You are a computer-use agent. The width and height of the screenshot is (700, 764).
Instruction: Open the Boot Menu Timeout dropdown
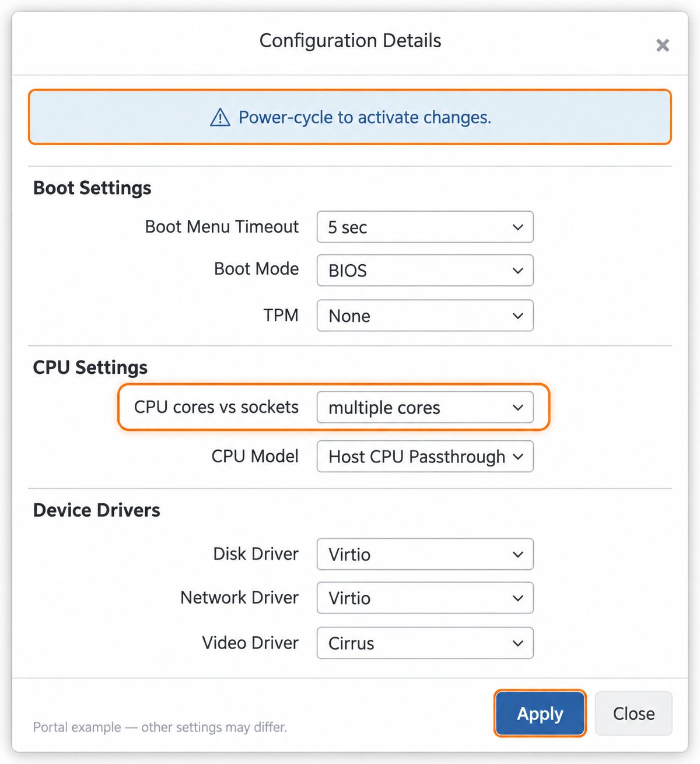[x=425, y=227]
